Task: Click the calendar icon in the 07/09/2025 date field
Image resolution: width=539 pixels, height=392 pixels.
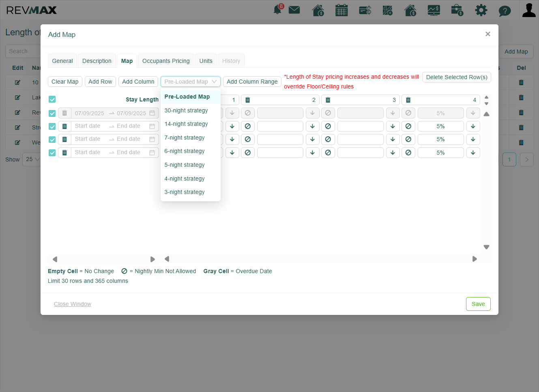Action: pos(152,113)
